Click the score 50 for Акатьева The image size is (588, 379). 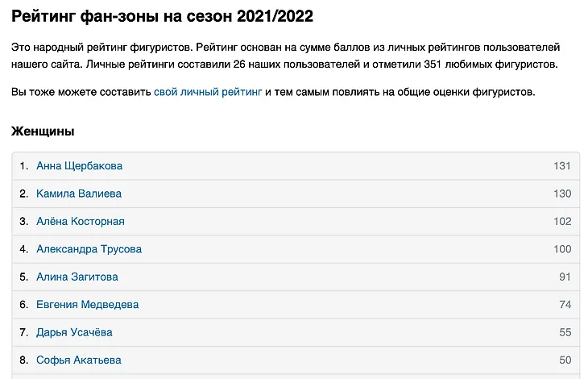(564, 360)
